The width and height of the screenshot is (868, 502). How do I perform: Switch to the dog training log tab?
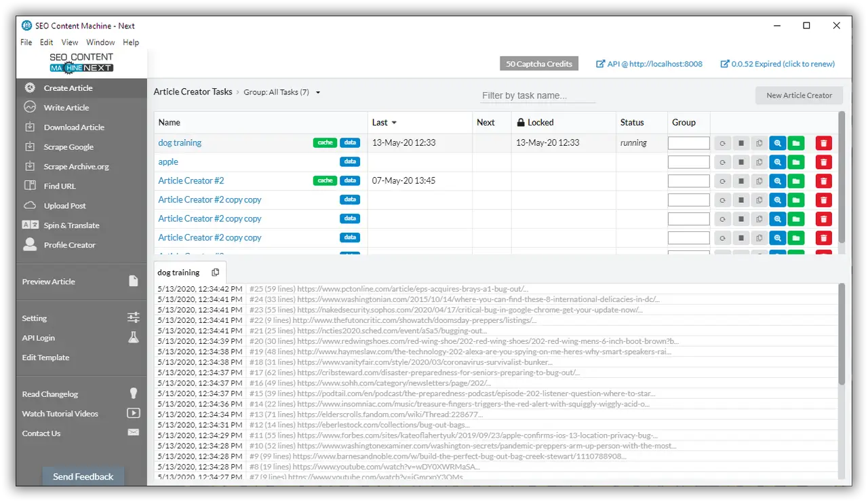point(178,272)
